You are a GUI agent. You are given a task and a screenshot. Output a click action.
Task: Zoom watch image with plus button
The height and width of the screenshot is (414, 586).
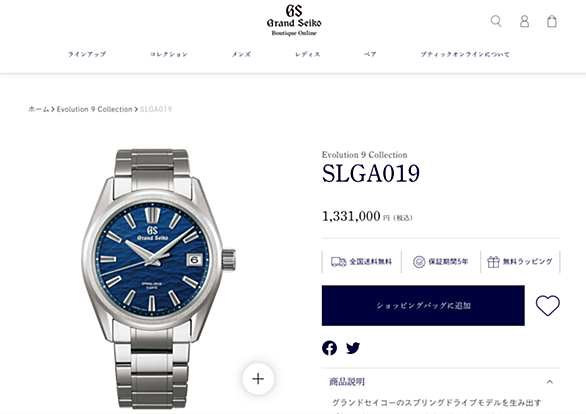click(258, 379)
